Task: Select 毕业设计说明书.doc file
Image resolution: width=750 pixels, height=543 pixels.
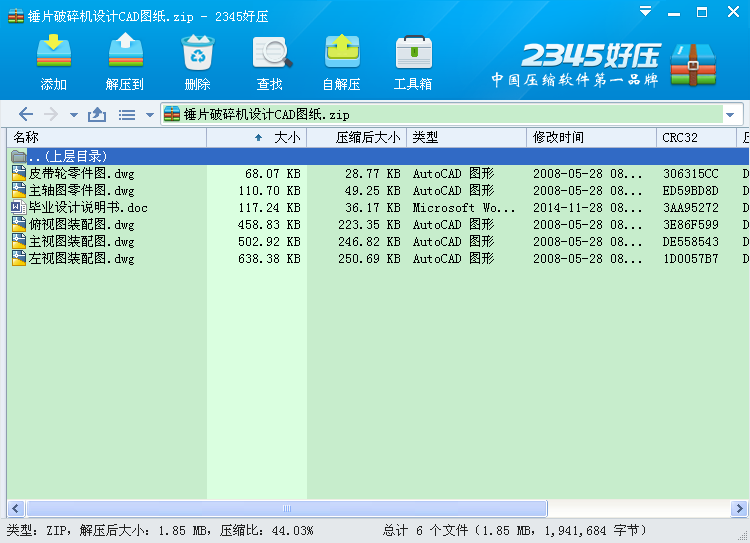Action: [x=88, y=208]
